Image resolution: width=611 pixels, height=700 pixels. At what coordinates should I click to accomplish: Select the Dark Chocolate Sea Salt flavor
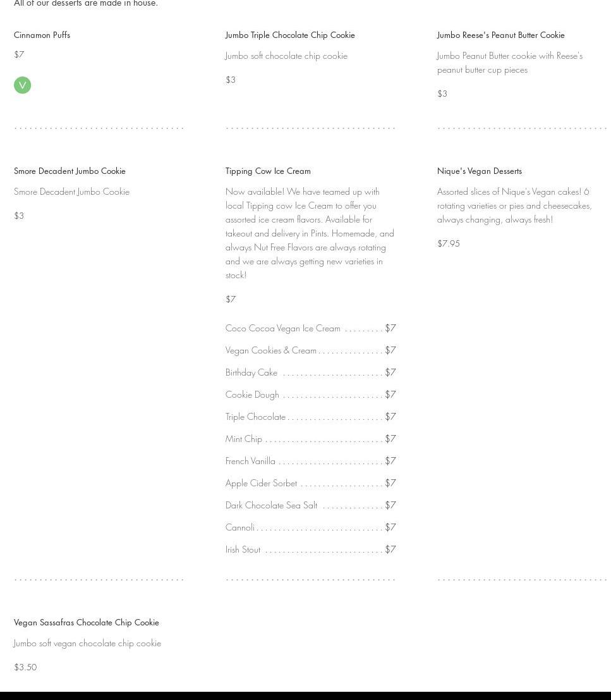tap(271, 505)
